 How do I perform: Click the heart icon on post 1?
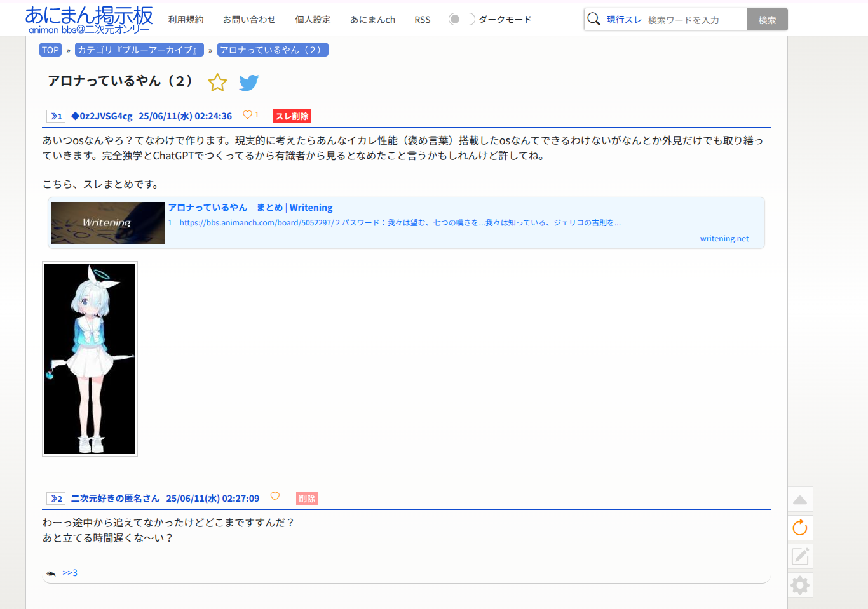248,115
